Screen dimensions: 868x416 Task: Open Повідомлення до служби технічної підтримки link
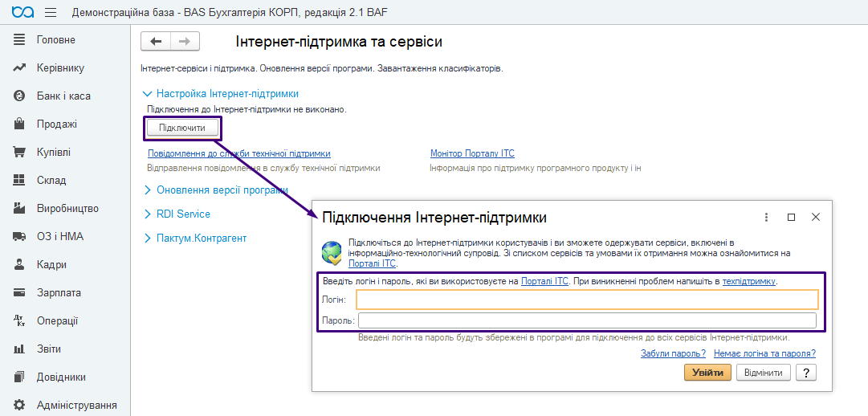[x=239, y=153]
